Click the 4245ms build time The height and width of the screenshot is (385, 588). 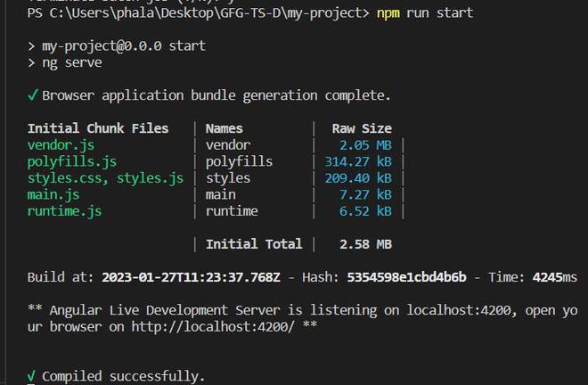[x=555, y=277]
